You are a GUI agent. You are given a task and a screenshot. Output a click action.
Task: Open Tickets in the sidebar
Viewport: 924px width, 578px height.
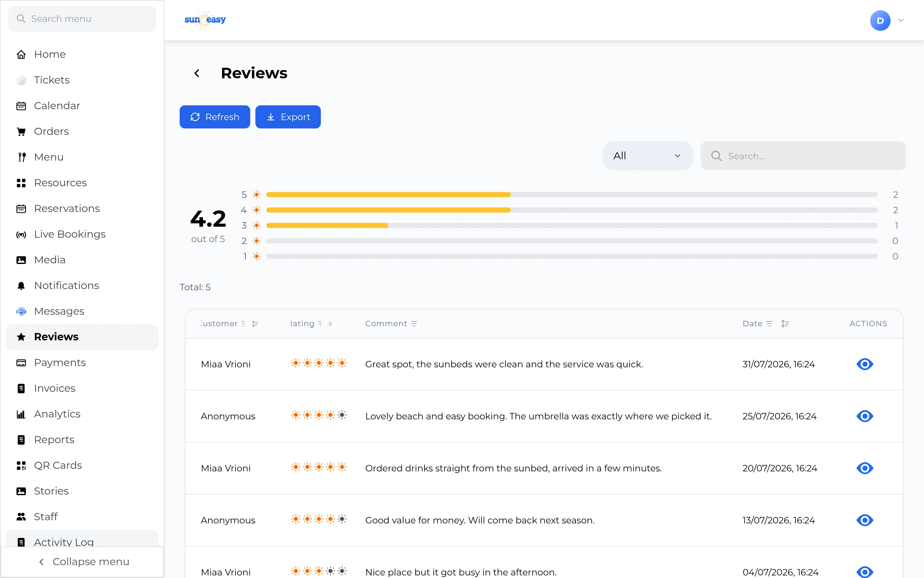pyautogui.click(x=82, y=80)
